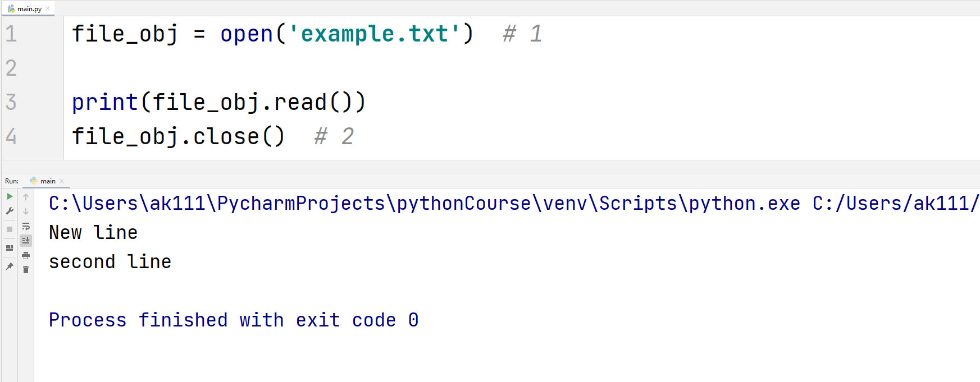
Task: Close the main.py editor tab
Action: [x=48, y=8]
